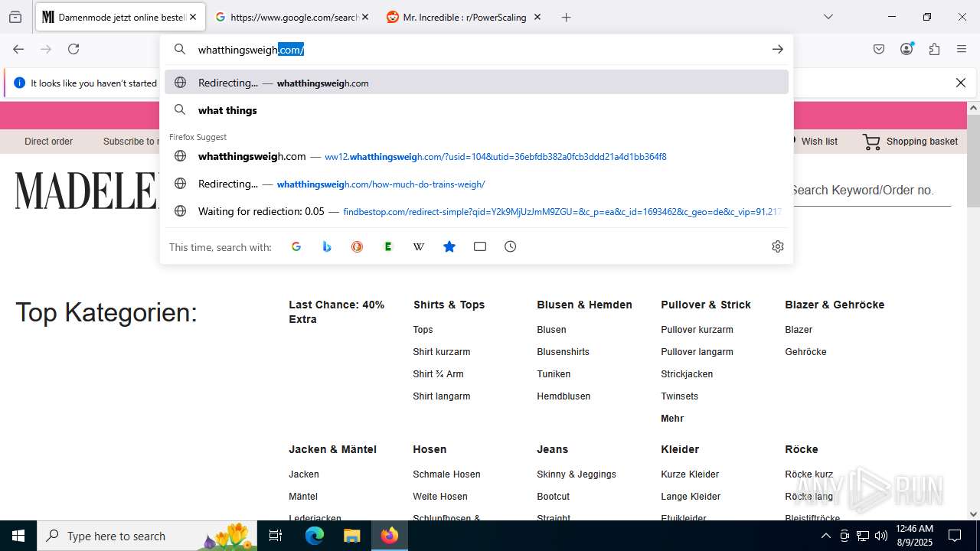Close the Google search tab
980x551 pixels.
(x=365, y=17)
